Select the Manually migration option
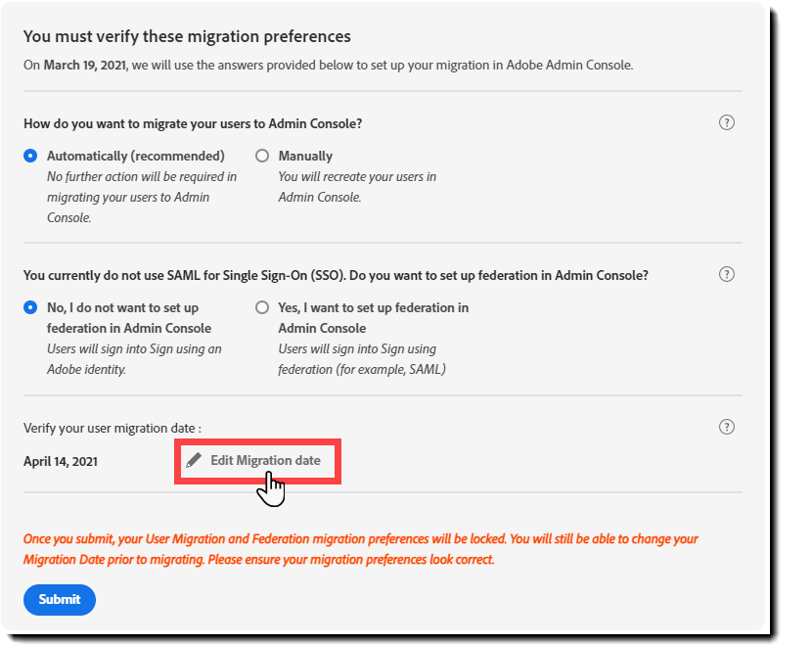812x645 pixels. coord(261,155)
